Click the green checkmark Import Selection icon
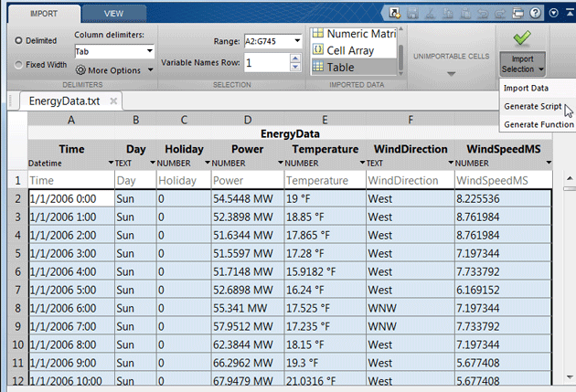576x392 pixels. (x=522, y=37)
